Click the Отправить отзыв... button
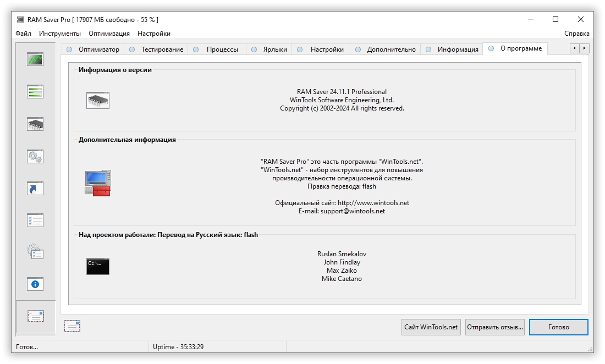This screenshot has width=605, height=364. [494, 327]
